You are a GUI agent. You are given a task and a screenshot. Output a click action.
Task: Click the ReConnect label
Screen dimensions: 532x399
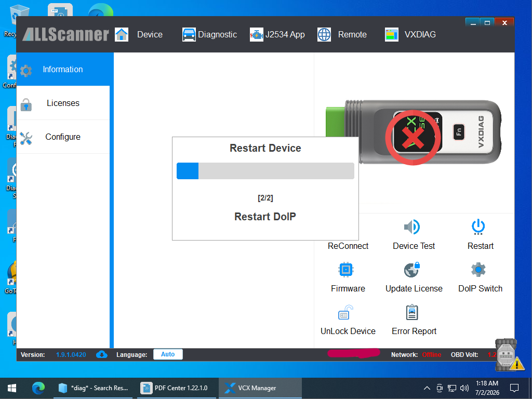click(x=348, y=246)
